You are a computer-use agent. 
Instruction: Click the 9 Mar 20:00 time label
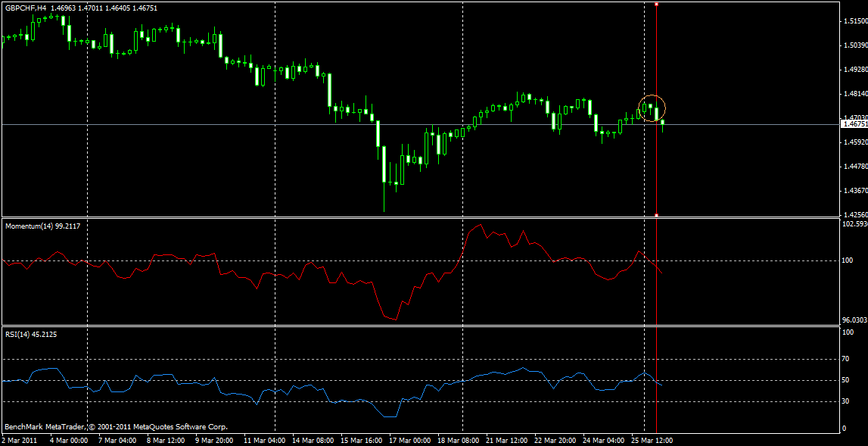click(x=215, y=441)
